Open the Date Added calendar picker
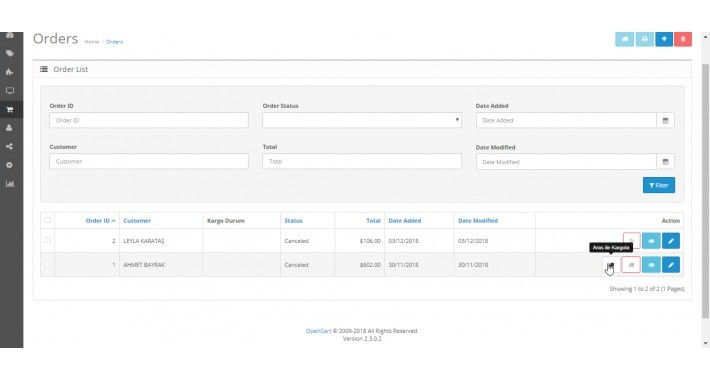710x380 pixels. coord(665,120)
